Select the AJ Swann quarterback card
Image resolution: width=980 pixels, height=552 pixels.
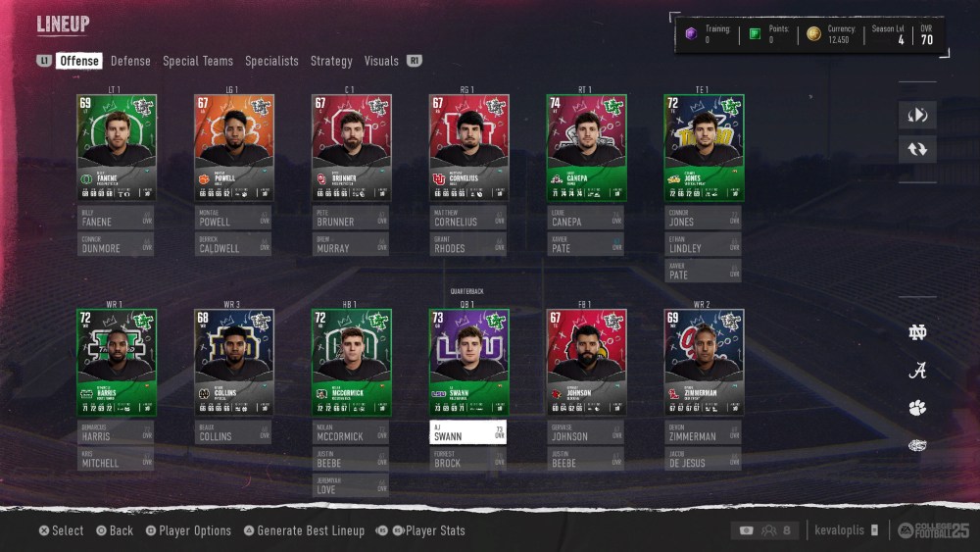click(x=468, y=363)
